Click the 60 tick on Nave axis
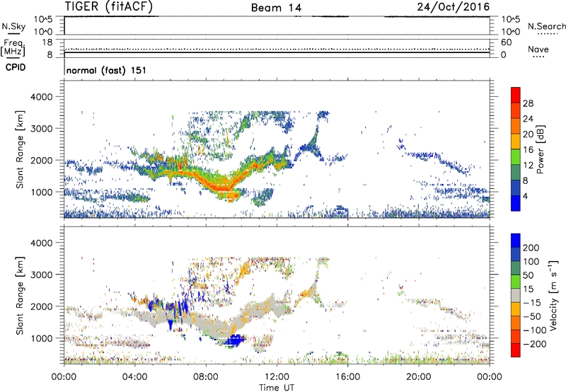 click(x=506, y=42)
